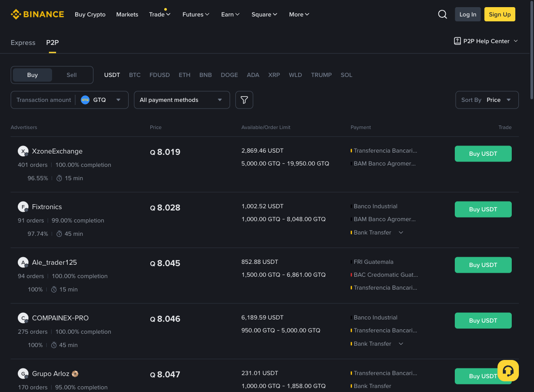The height and width of the screenshot is (392, 534).
Task: Click the clock icon beside COMPAINEX-PRO's 45 min
Action: point(54,345)
